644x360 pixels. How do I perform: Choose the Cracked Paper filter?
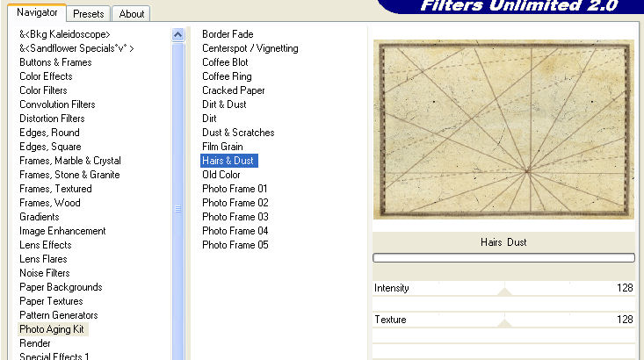(x=234, y=90)
